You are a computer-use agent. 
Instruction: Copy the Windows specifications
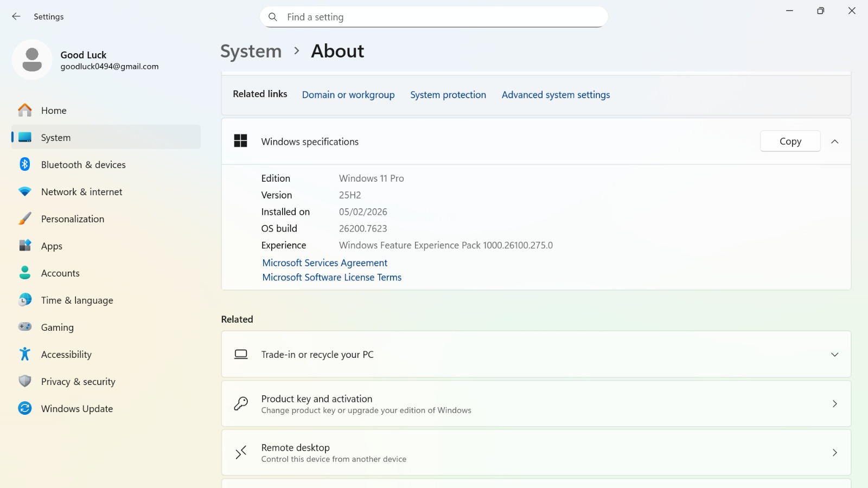coord(790,142)
